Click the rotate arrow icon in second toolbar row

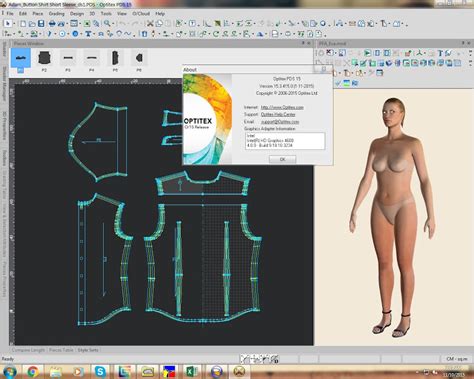point(216,34)
